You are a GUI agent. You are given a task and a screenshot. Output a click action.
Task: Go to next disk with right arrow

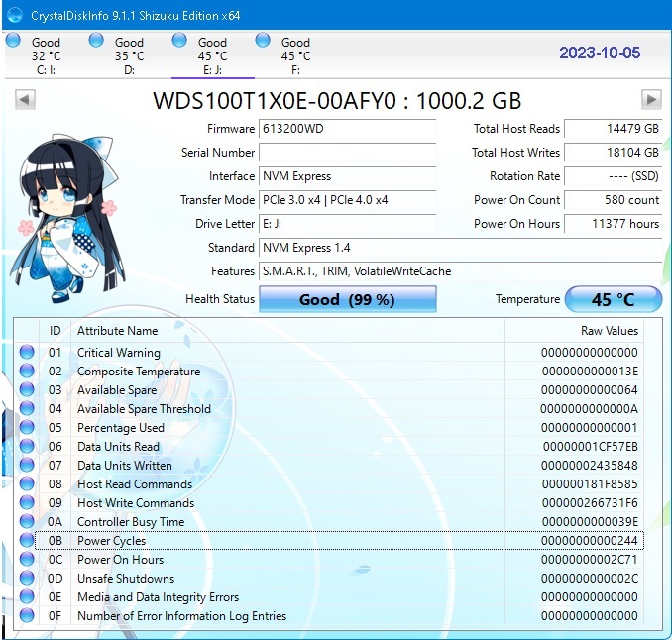(651, 100)
